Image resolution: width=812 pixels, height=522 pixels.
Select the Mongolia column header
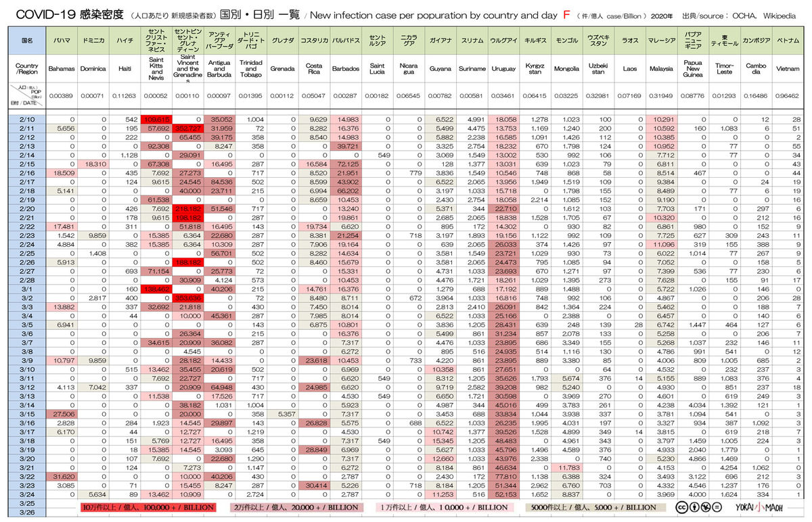point(566,69)
